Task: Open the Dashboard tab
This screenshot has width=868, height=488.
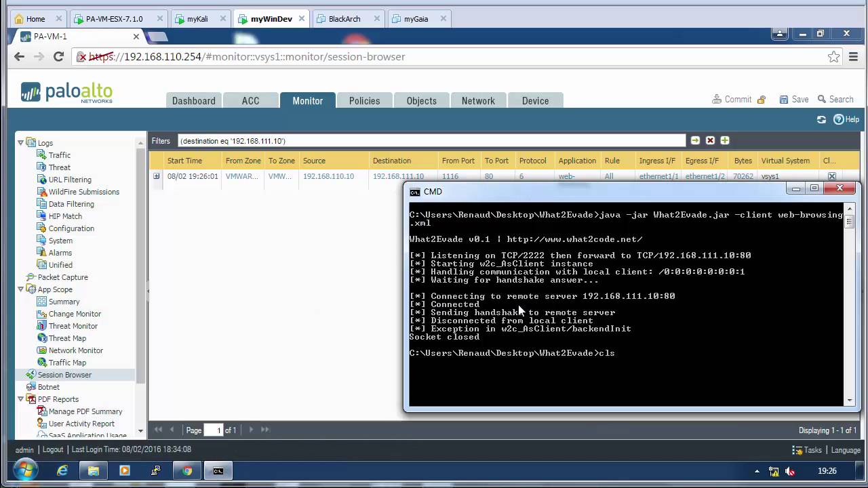Action: point(193,100)
